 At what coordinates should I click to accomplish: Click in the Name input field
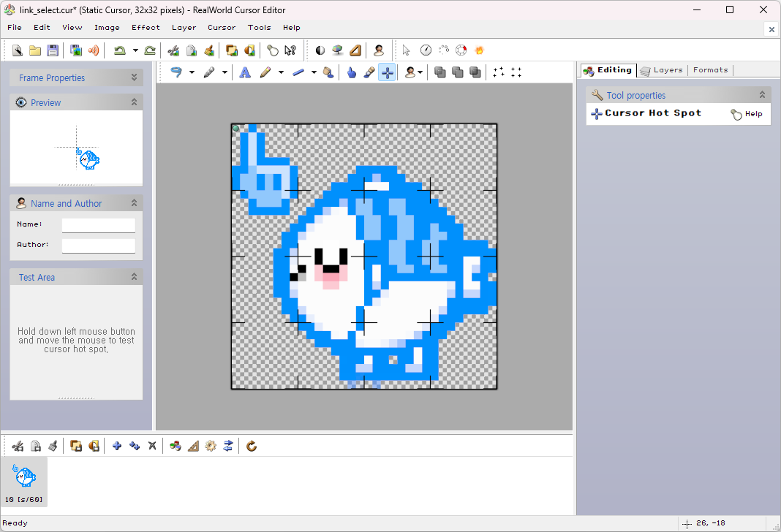coord(99,225)
